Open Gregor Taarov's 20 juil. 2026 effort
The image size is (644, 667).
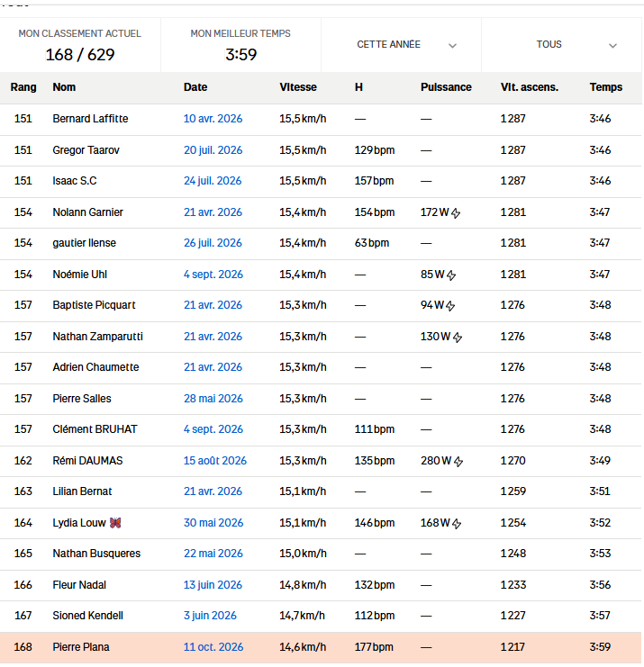(213, 150)
